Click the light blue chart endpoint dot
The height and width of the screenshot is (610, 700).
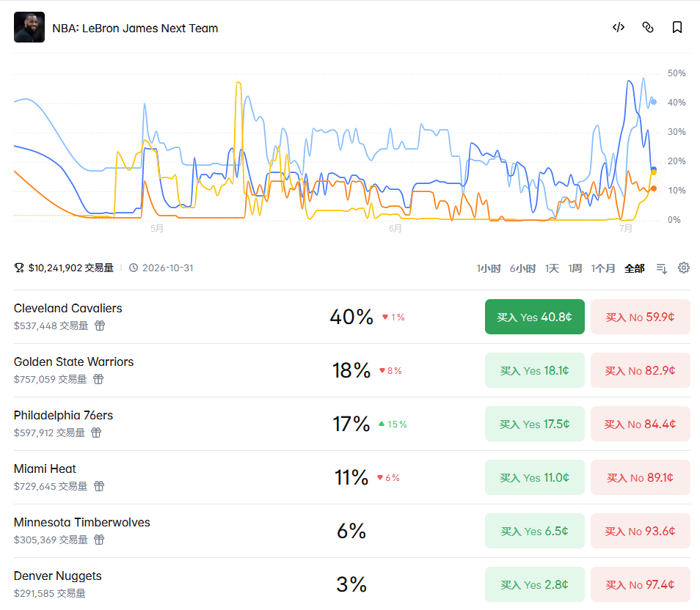tap(654, 102)
